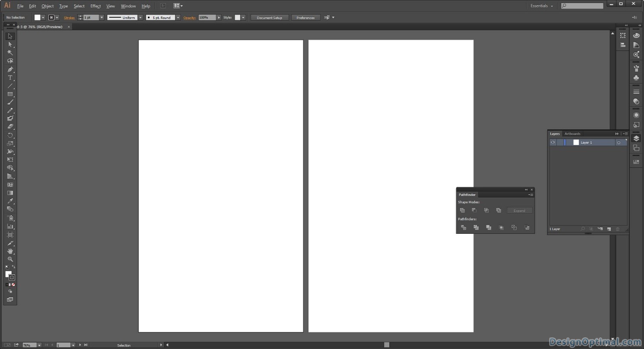This screenshot has width=644, height=349.
Task: Open the Object menu
Action: point(47,6)
